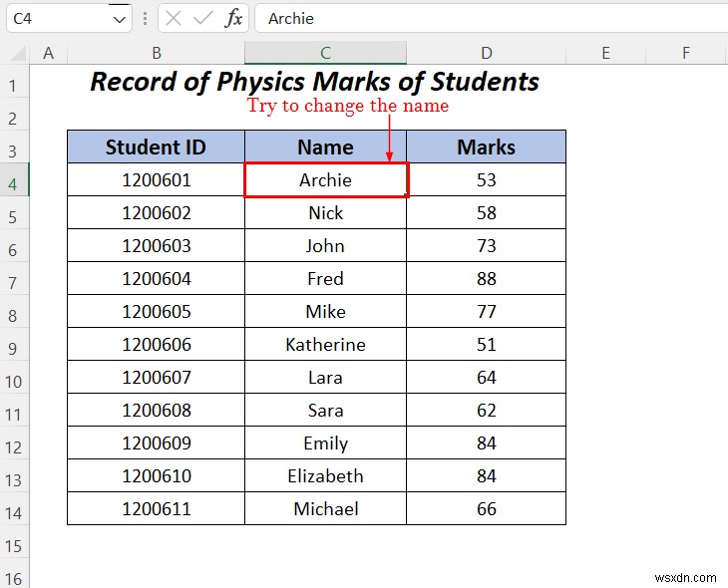
Task: Click the title 'Record of Physics Marks of Students'
Action: [x=314, y=82]
